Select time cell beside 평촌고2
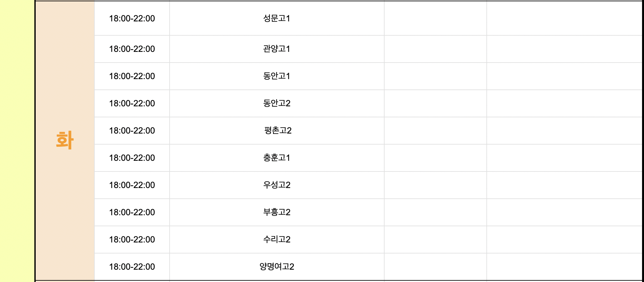644x282 pixels. pos(132,131)
